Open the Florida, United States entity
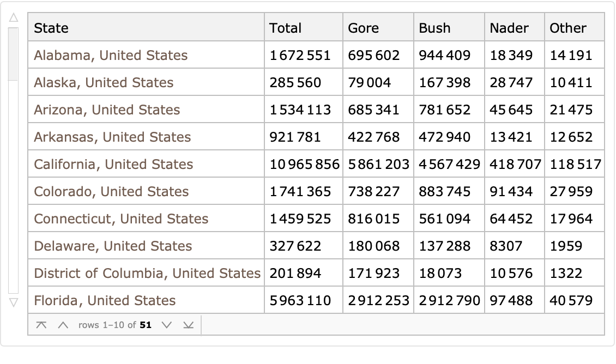The height and width of the screenshot is (364, 616). coord(105,300)
